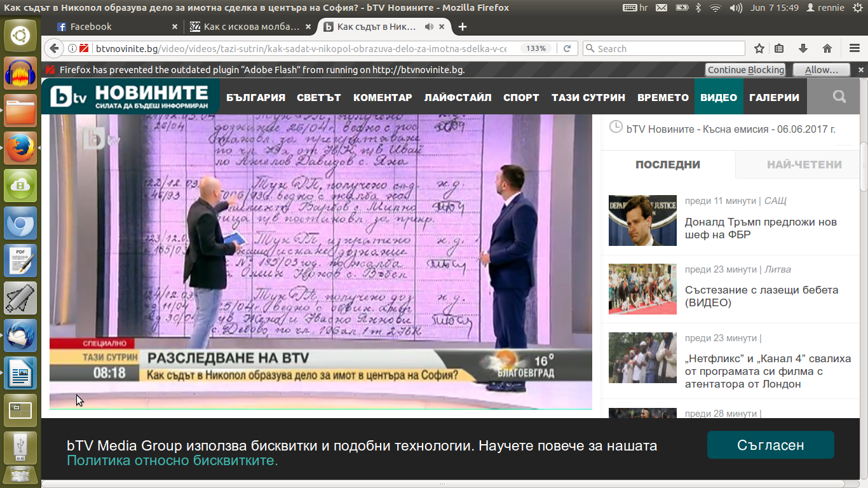
Task: Click the Firefox Search input field
Action: [663, 48]
